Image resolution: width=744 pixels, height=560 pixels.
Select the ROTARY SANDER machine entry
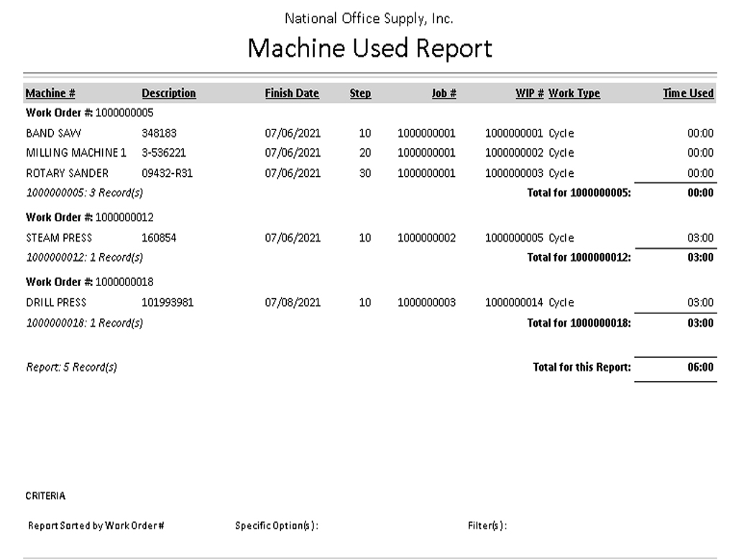[x=67, y=173]
